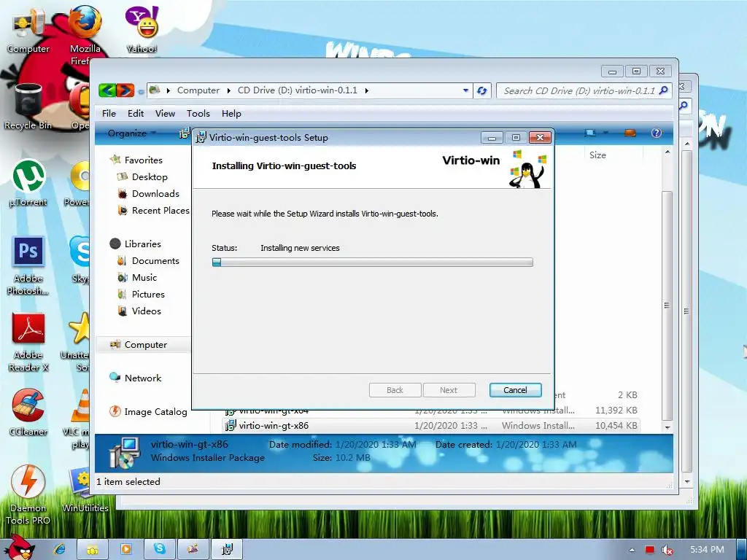Open Skype from the taskbar
Screen dimensions: 747x560
160,550
